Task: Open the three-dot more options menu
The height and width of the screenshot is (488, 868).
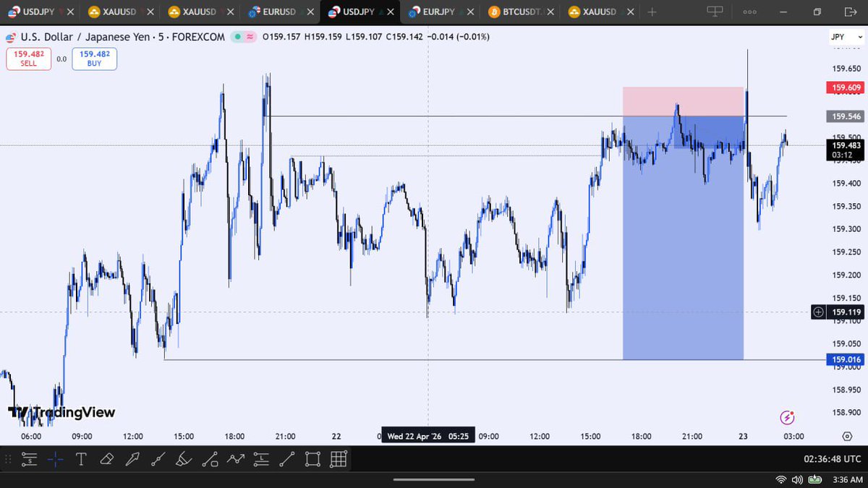Action: click(x=749, y=12)
